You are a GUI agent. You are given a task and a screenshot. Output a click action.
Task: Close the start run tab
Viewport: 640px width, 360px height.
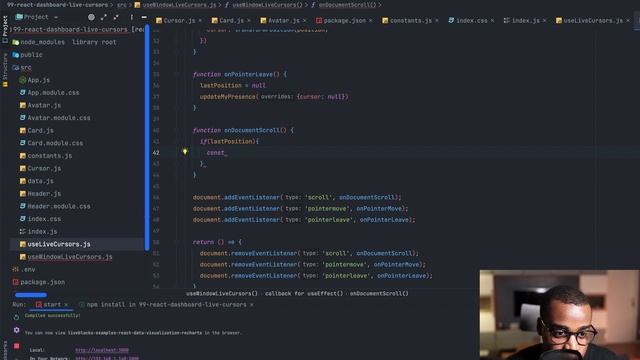coord(66,304)
